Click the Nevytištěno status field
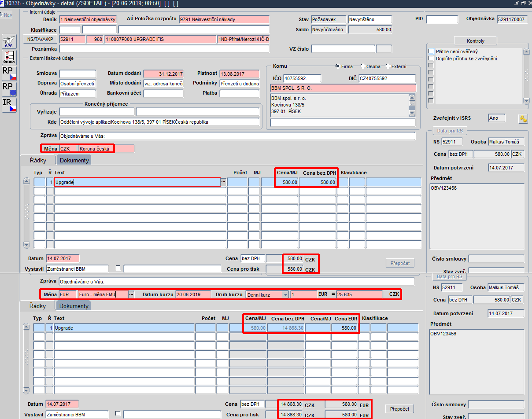The image size is (532, 419). (x=370, y=19)
